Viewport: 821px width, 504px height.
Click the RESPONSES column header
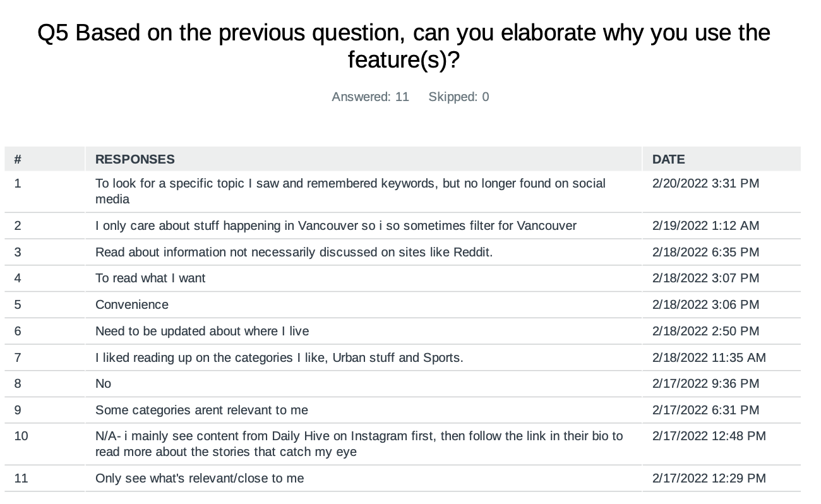click(x=135, y=159)
